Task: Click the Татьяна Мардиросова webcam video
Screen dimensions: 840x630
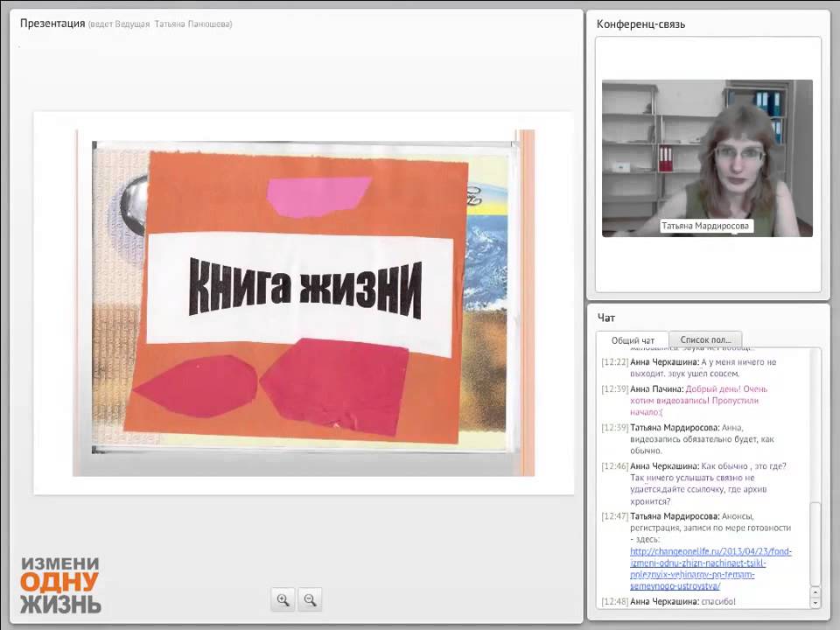Action: tap(707, 158)
